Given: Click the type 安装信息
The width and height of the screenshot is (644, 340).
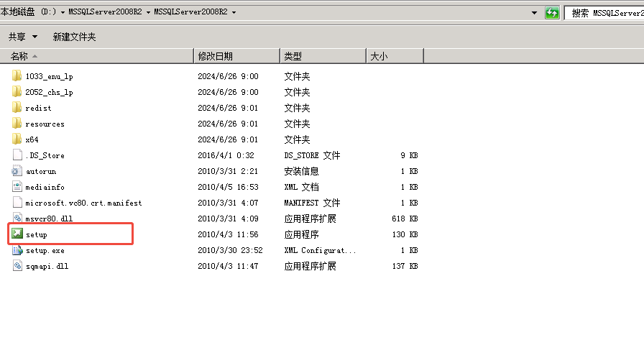Looking at the screenshot, I should click(x=301, y=171).
